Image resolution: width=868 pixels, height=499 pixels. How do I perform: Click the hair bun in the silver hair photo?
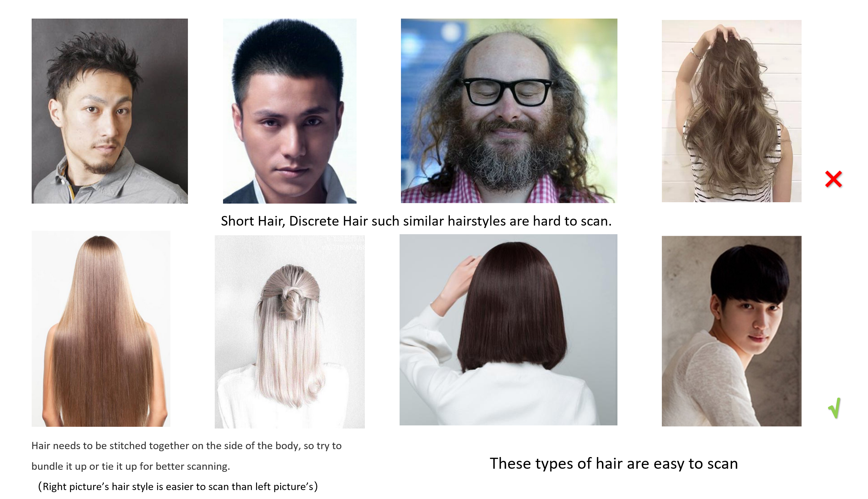292,303
